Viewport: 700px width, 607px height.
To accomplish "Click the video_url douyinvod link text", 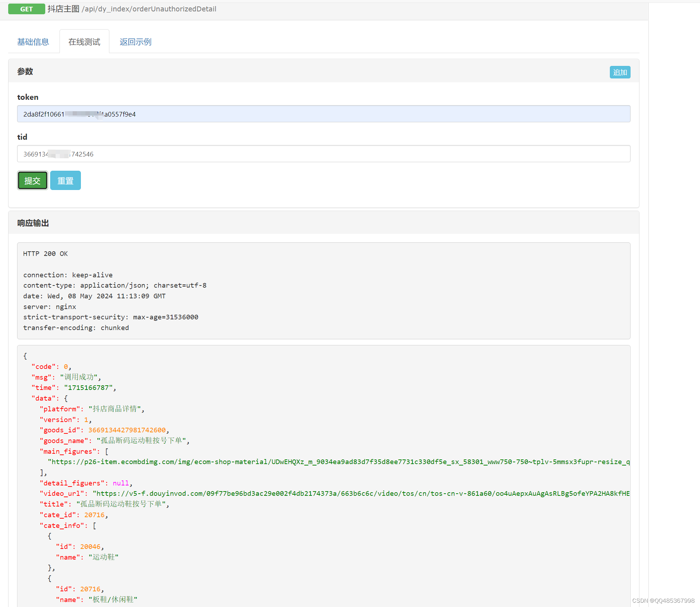I will pos(360,494).
